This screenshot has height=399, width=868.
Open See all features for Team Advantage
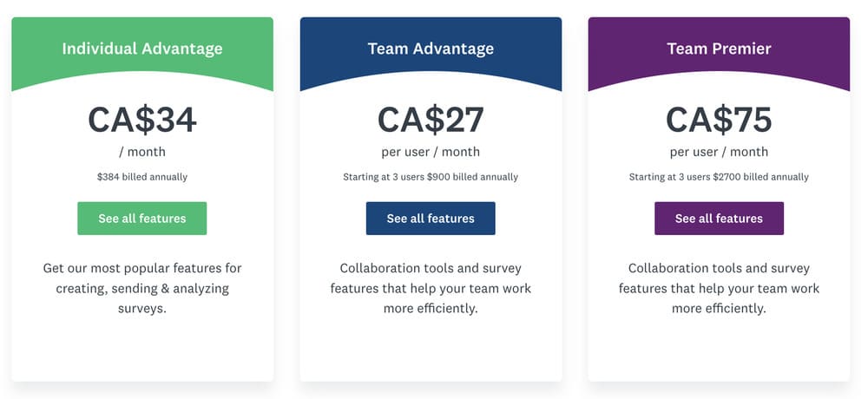coord(431,219)
